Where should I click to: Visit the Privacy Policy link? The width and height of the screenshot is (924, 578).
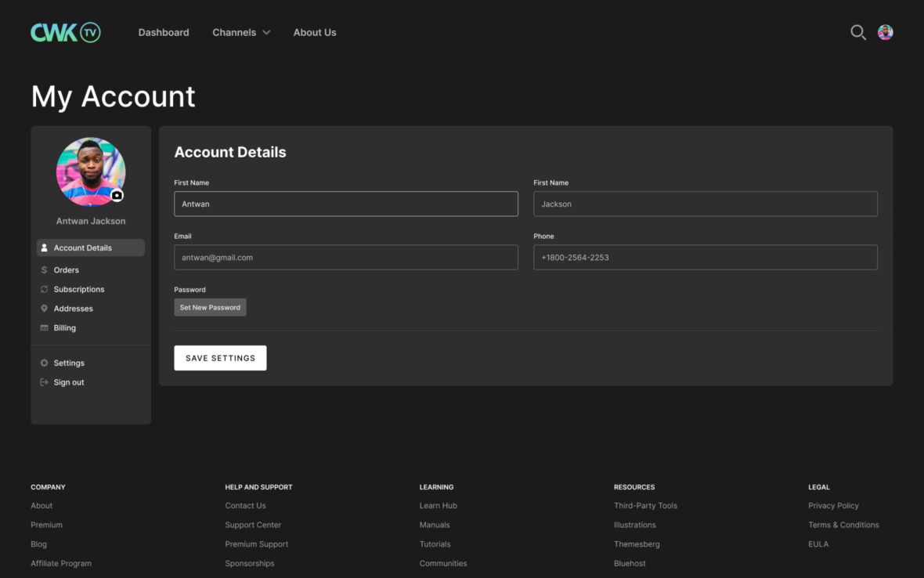[833, 505]
